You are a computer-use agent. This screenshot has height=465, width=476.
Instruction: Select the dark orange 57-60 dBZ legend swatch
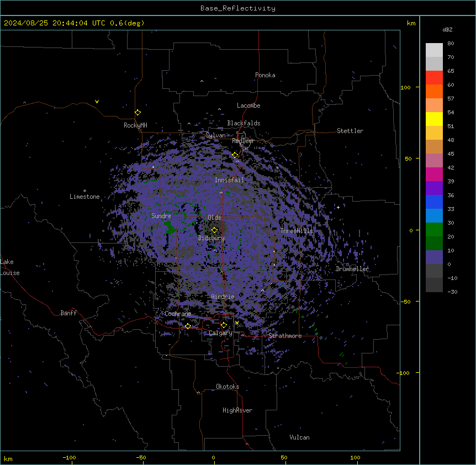click(434, 91)
